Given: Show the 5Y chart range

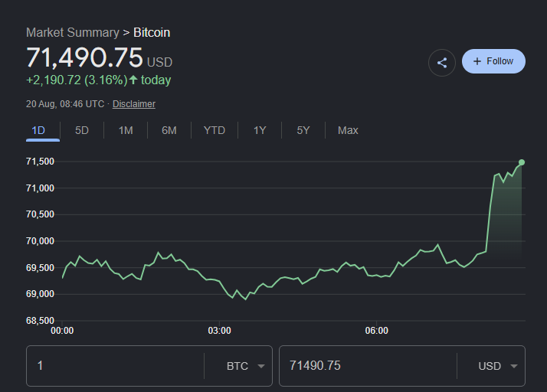Looking at the screenshot, I should (x=303, y=130).
